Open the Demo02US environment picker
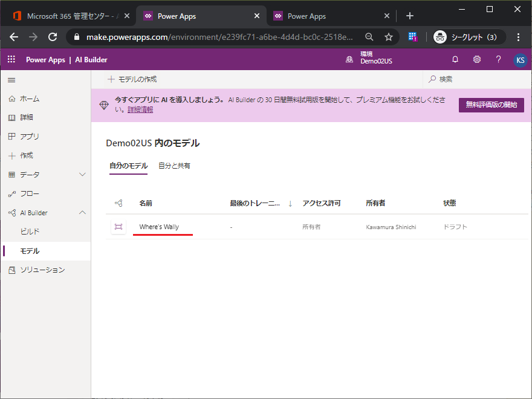This screenshot has height=399, width=532. click(x=369, y=58)
